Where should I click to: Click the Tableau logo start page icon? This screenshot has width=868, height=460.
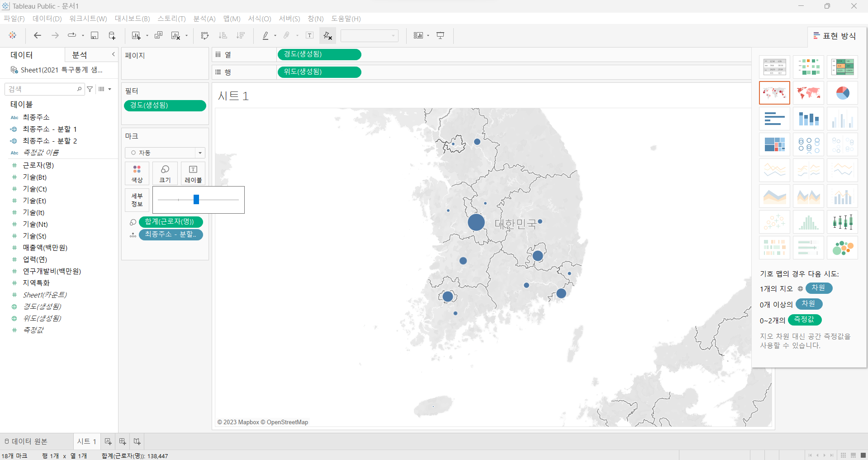pyautogui.click(x=13, y=35)
